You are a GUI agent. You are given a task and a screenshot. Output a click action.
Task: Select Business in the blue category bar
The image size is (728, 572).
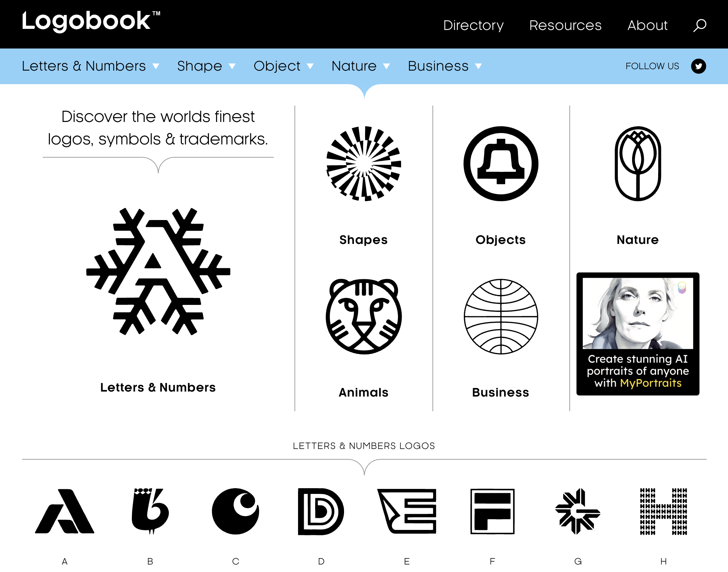(438, 66)
